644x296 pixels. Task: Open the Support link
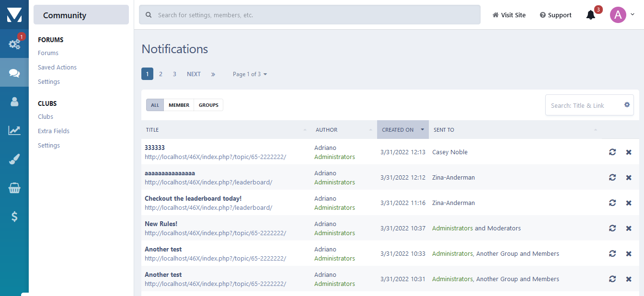pos(555,15)
